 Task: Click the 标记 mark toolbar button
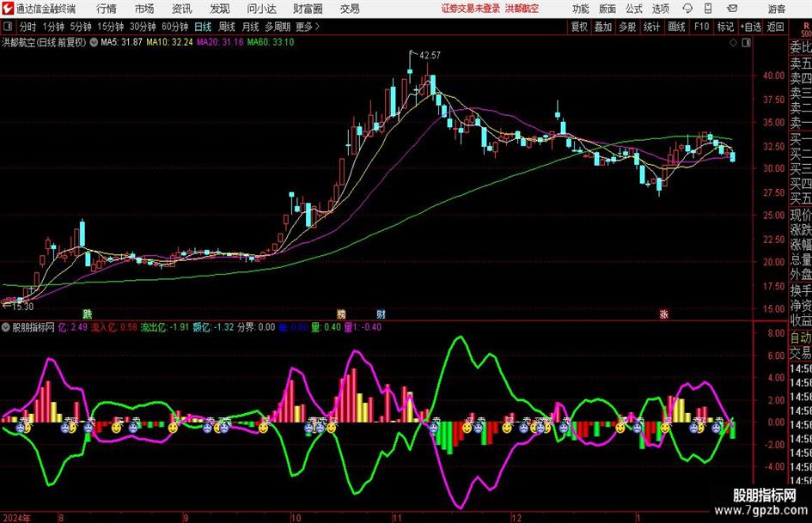(x=725, y=27)
